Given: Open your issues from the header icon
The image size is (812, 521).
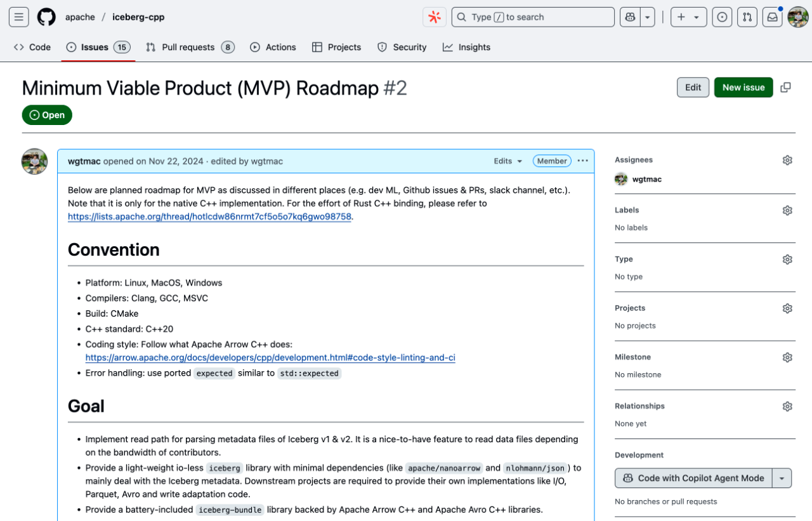Looking at the screenshot, I should coord(722,16).
